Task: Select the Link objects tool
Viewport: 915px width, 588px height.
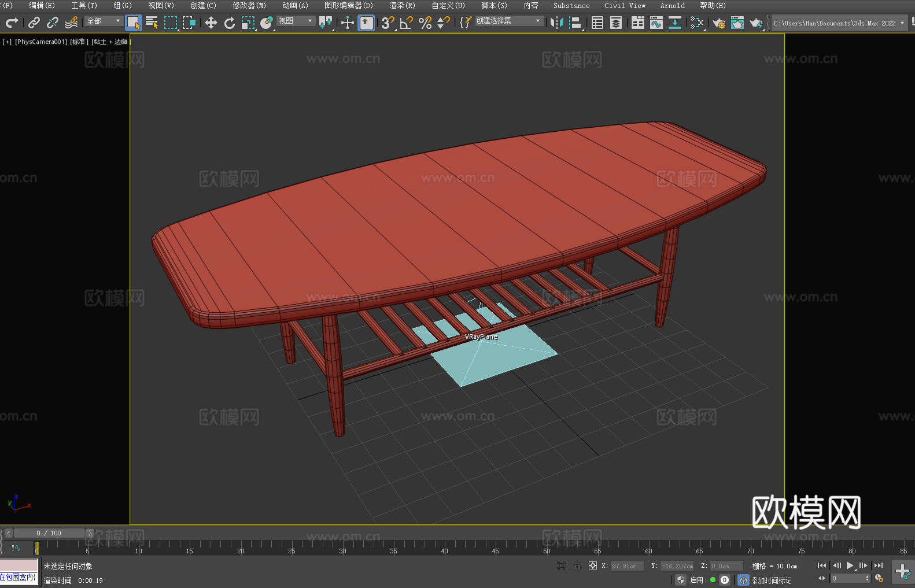Action: pyautogui.click(x=34, y=23)
